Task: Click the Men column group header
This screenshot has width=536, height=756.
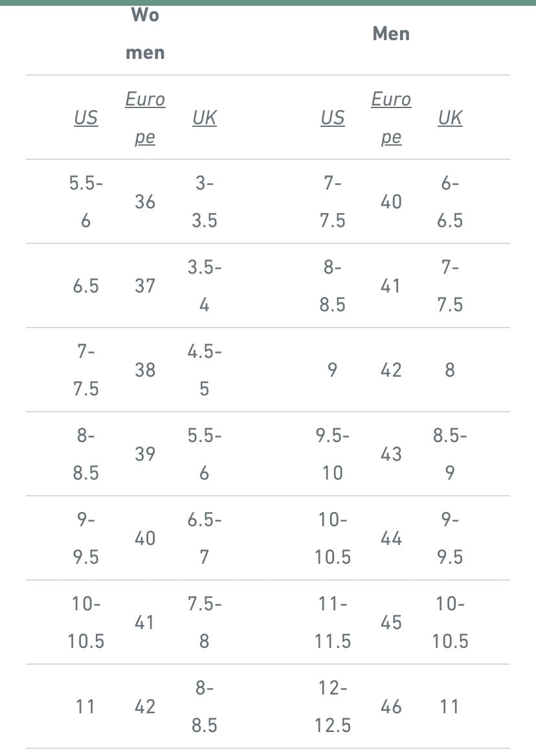Action: (x=391, y=34)
